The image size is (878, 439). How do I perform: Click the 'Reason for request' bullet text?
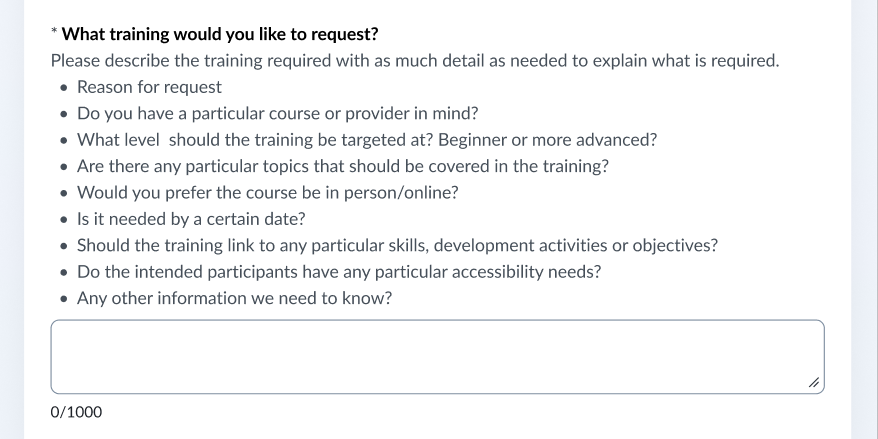[x=149, y=87]
